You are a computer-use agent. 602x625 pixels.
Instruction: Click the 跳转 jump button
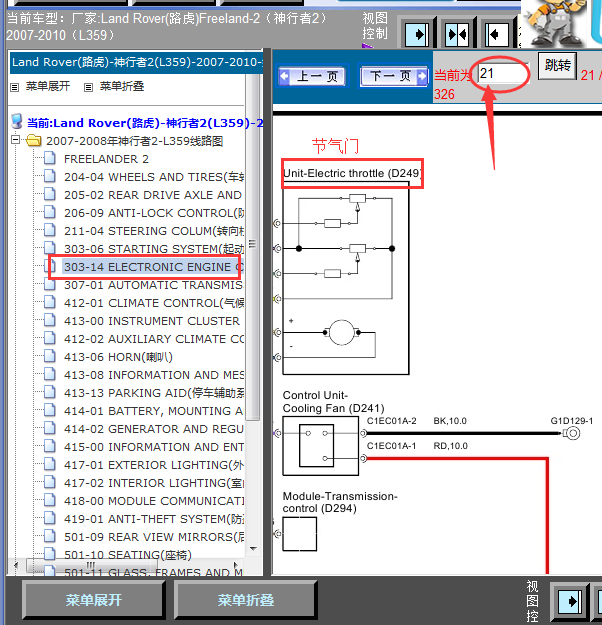tap(557, 66)
